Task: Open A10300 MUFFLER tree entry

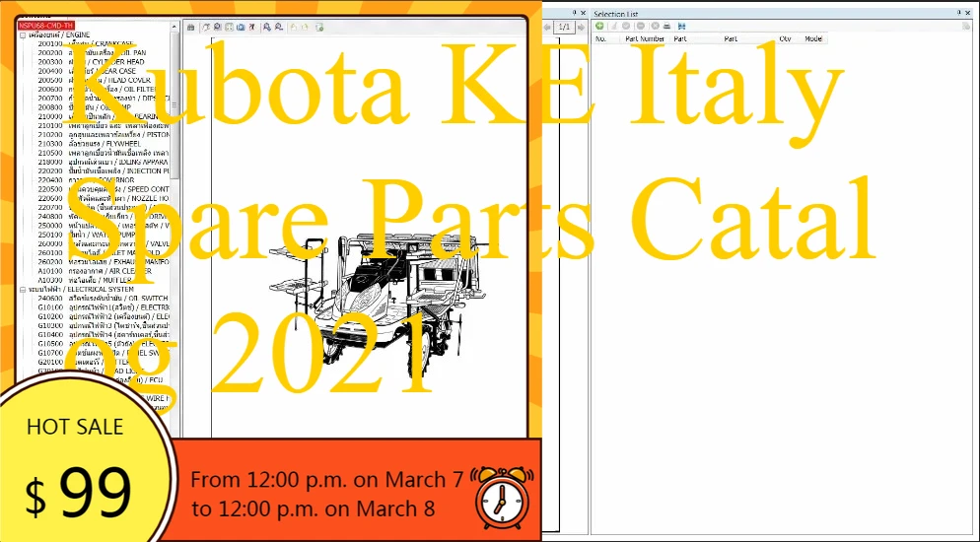Action: 85,281
